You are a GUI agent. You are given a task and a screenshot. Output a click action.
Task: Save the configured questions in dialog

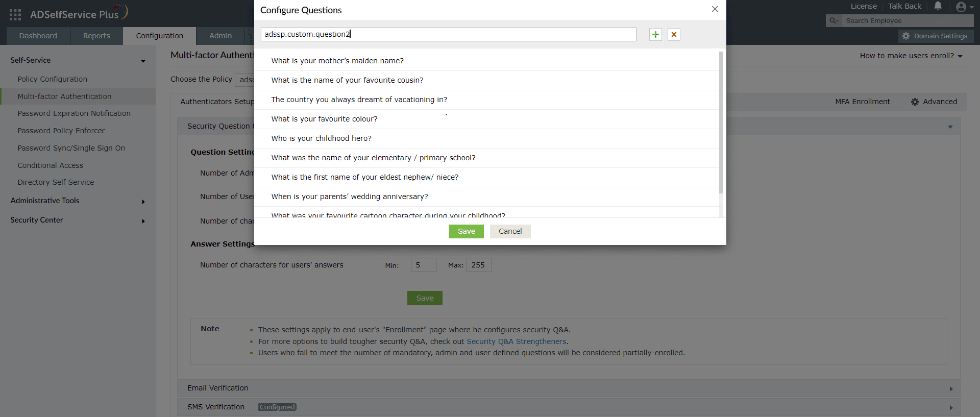pyautogui.click(x=466, y=231)
